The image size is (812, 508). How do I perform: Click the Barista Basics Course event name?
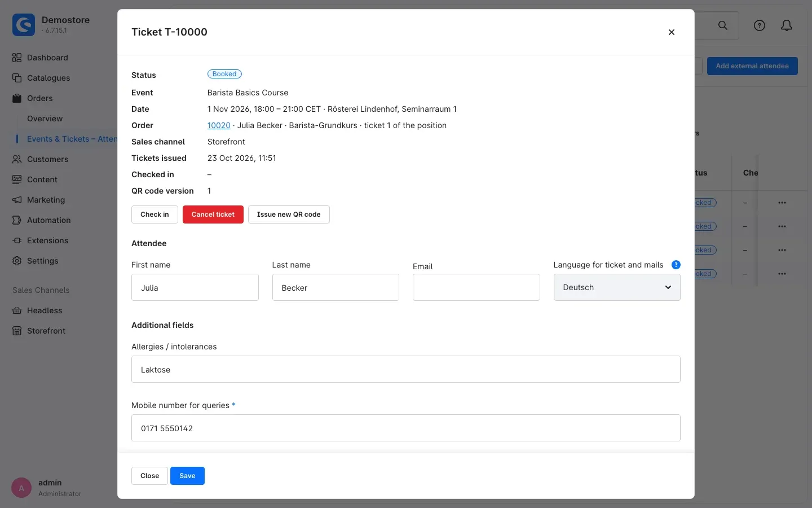248,93
